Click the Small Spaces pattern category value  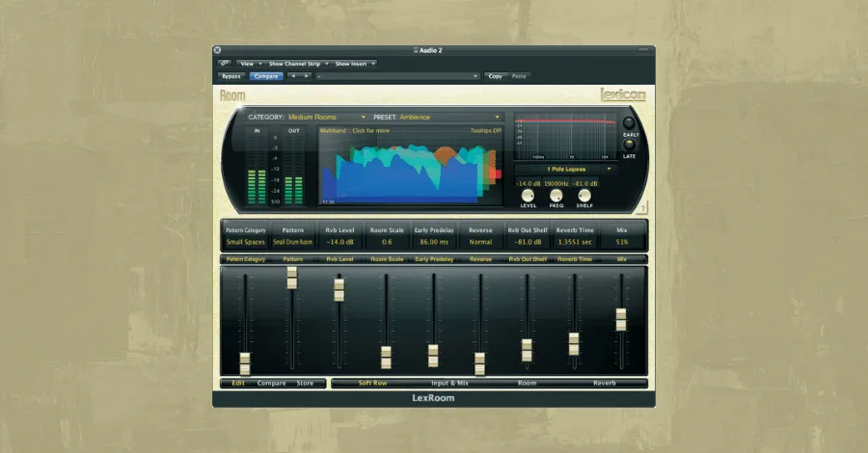[x=246, y=242]
